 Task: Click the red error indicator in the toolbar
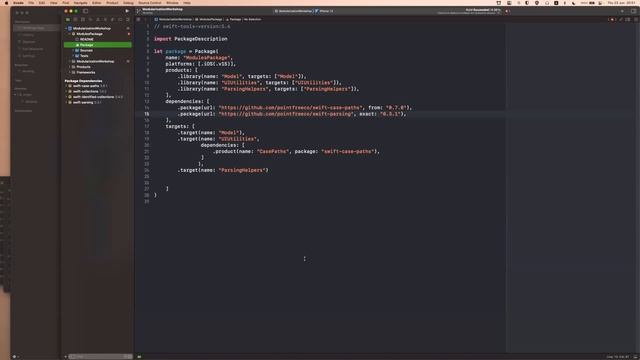tap(507, 11)
